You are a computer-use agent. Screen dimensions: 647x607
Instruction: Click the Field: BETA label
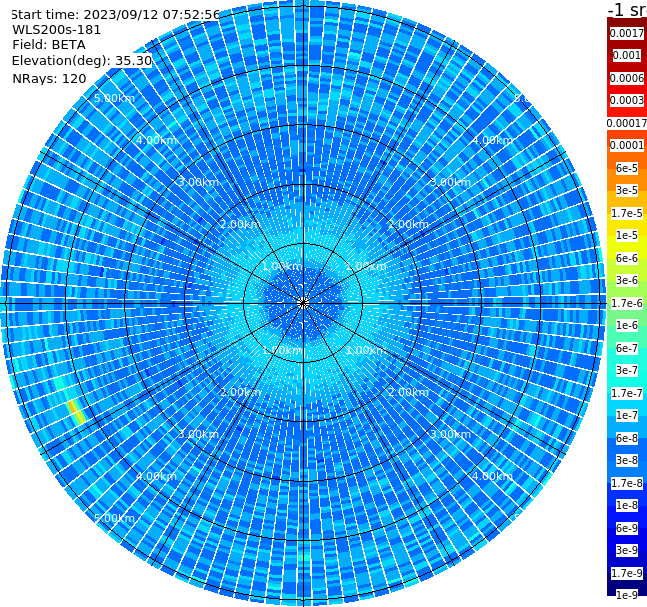click(x=49, y=45)
